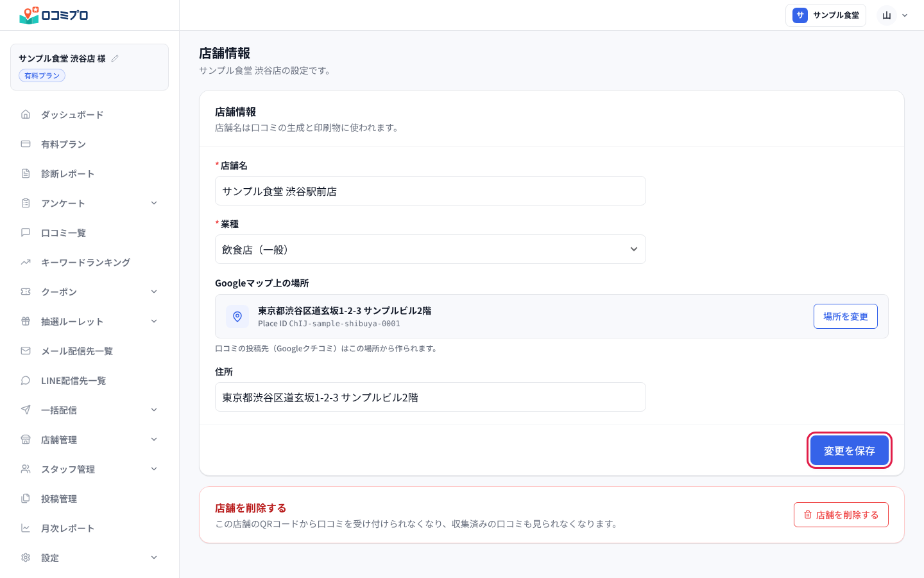
Task: Click the 変更を保存 button
Action: [x=850, y=450]
